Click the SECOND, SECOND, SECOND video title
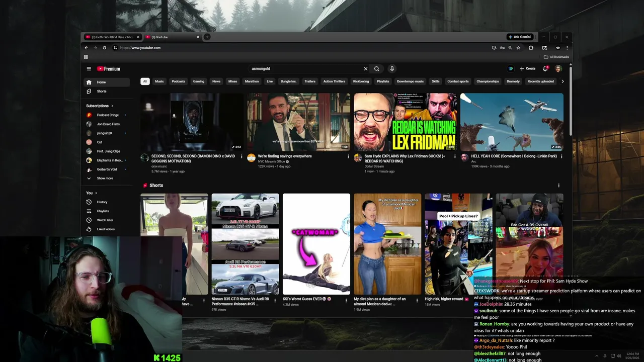 [x=193, y=158]
